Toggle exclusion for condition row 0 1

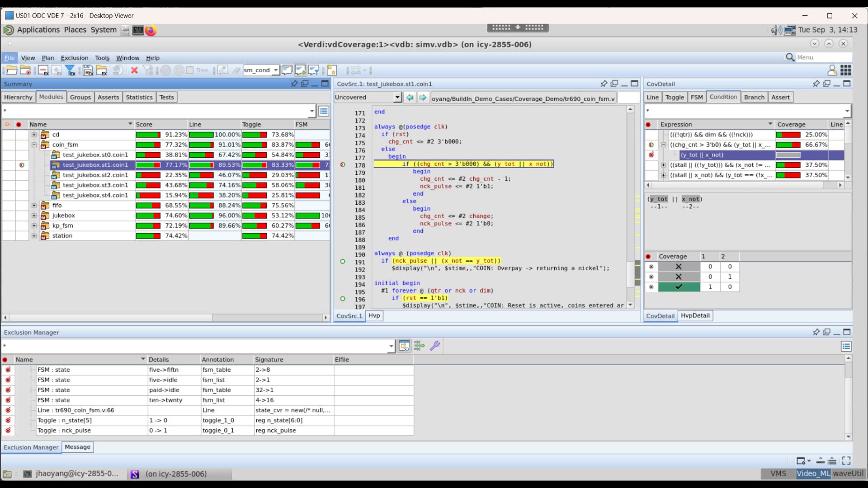(x=651, y=277)
